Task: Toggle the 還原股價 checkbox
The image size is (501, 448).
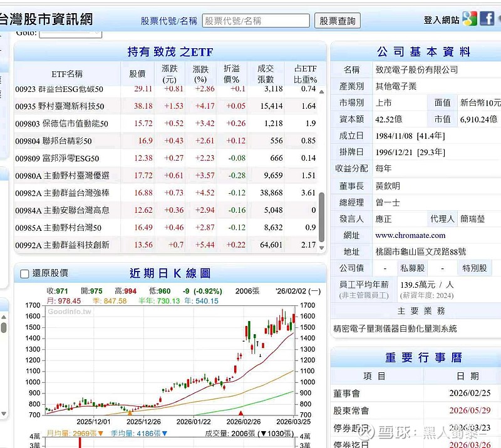Action: [24, 273]
